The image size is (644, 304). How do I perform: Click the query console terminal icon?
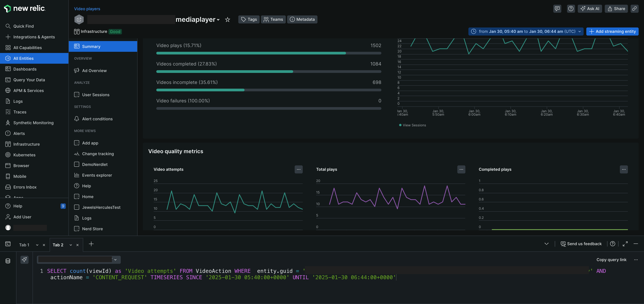[x=8, y=244]
